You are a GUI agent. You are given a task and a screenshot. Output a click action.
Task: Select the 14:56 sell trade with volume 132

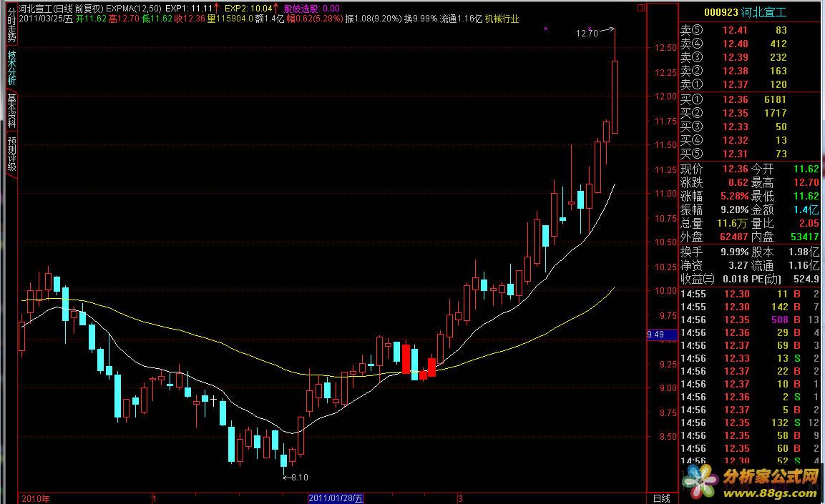749,423
